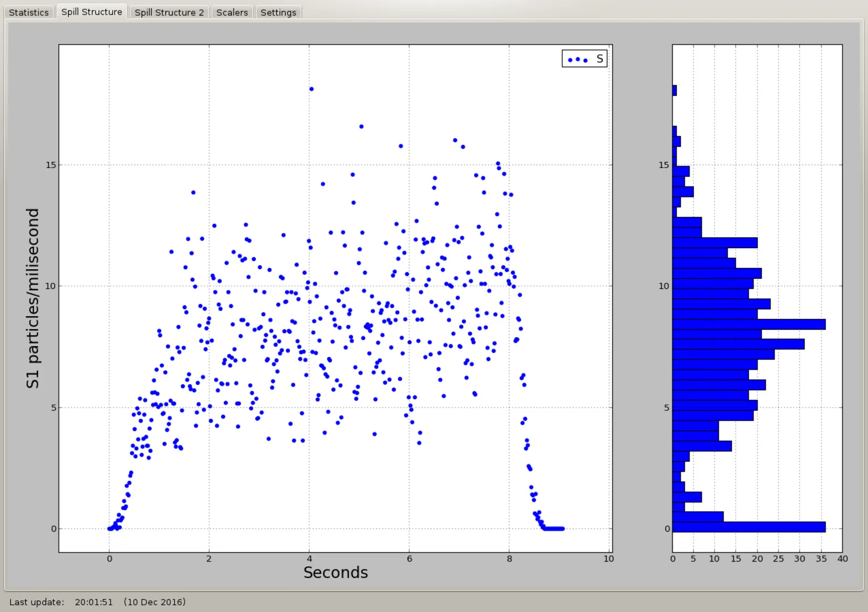
Task: Click the histogram x-axis tick label 40
Action: click(x=842, y=559)
